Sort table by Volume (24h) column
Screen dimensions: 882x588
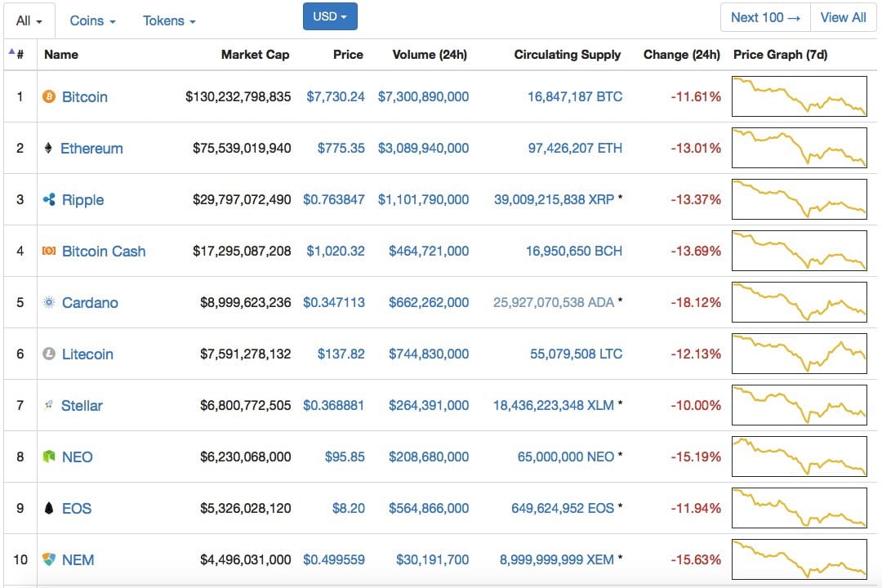[430, 55]
